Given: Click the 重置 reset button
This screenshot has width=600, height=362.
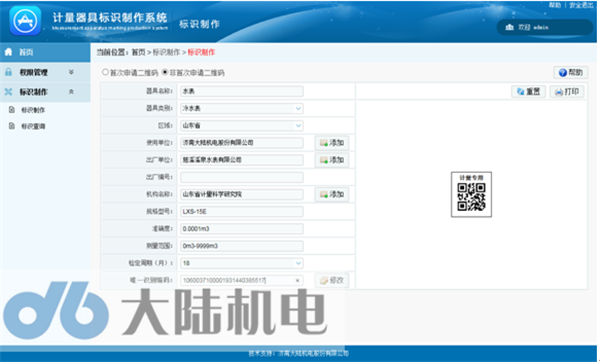Looking at the screenshot, I should tap(528, 91).
